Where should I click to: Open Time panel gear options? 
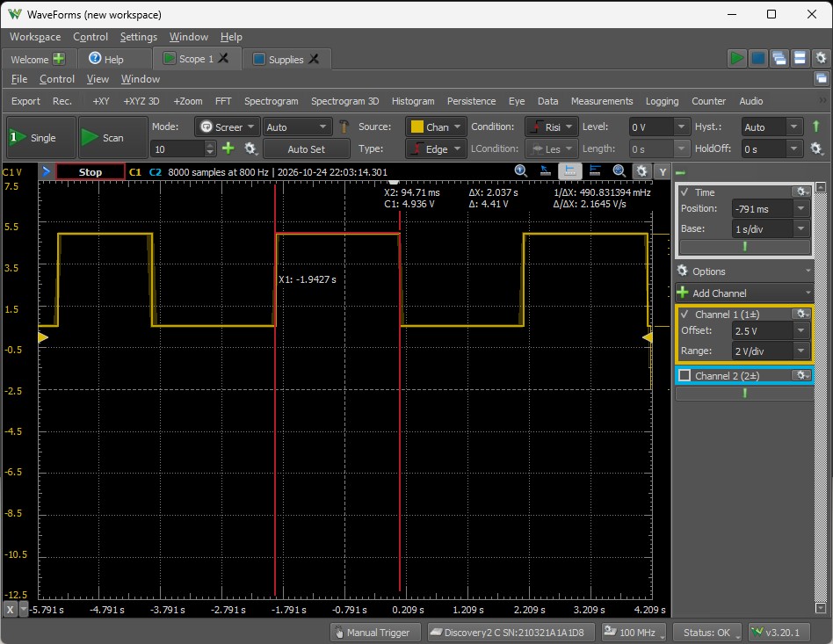(x=800, y=192)
